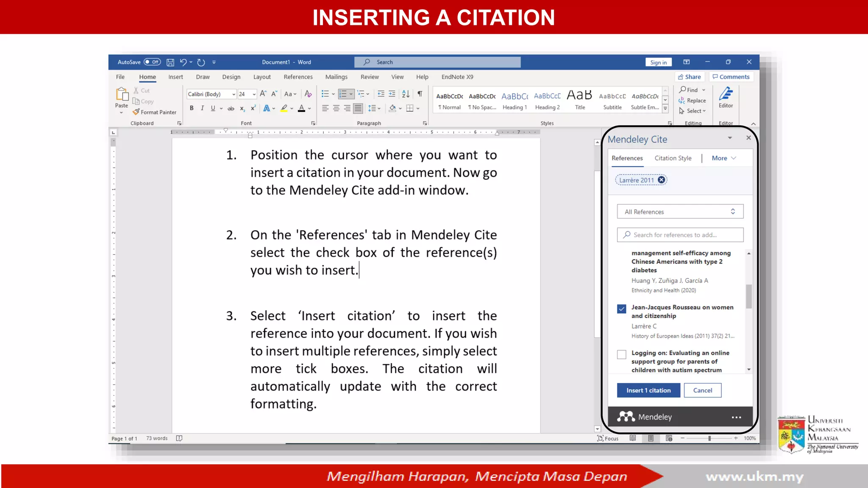Click the subscript icon
Screen dimensions: 868x488
(x=242, y=108)
